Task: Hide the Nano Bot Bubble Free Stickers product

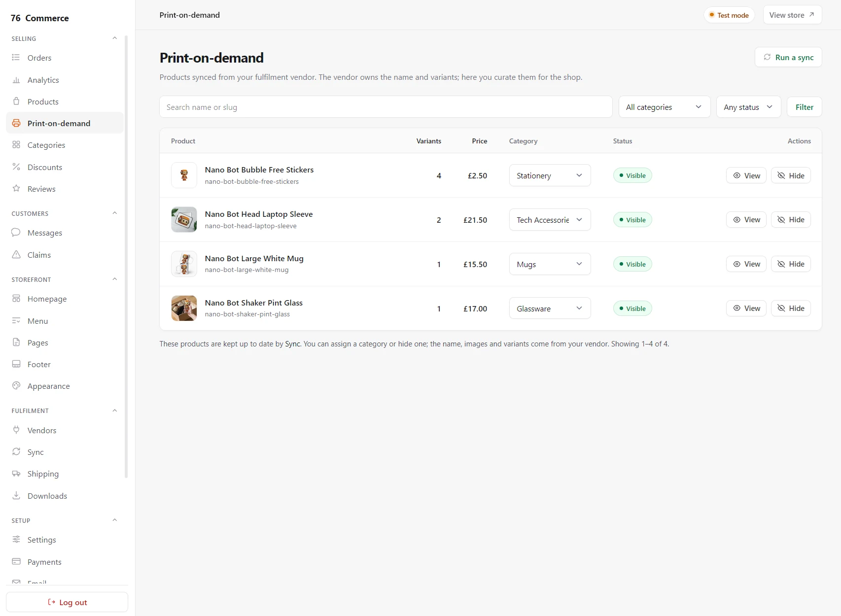Action: (x=791, y=175)
